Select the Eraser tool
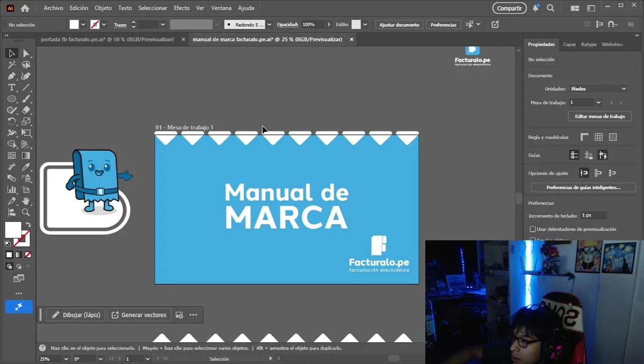Screen dimensions: 644x364 pyautogui.click(x=26, y=110)
